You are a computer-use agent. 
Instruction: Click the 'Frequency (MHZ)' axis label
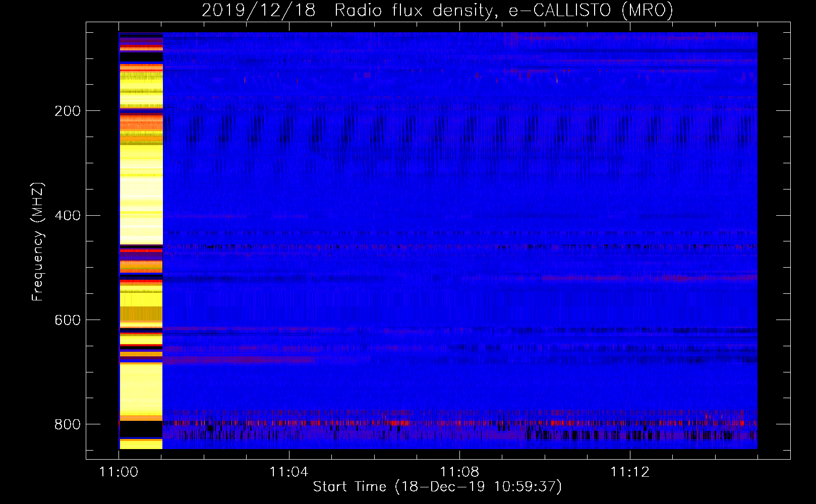(38, 242)
